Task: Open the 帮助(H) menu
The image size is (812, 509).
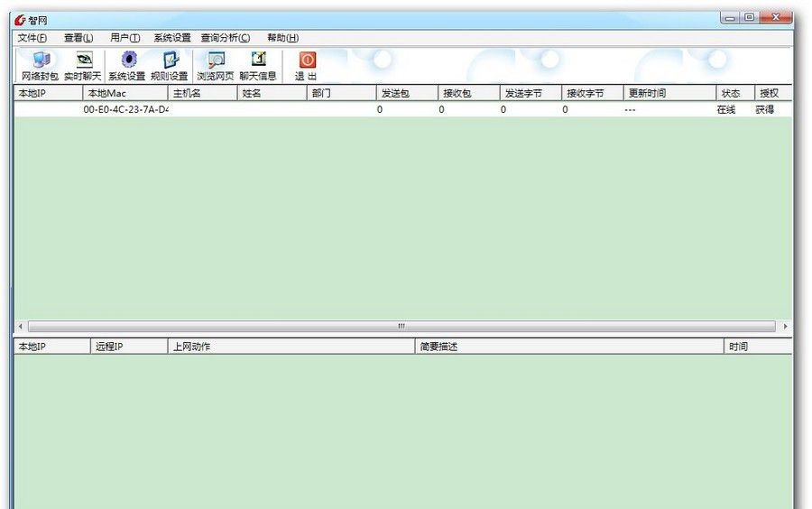Action: (282, 38)
